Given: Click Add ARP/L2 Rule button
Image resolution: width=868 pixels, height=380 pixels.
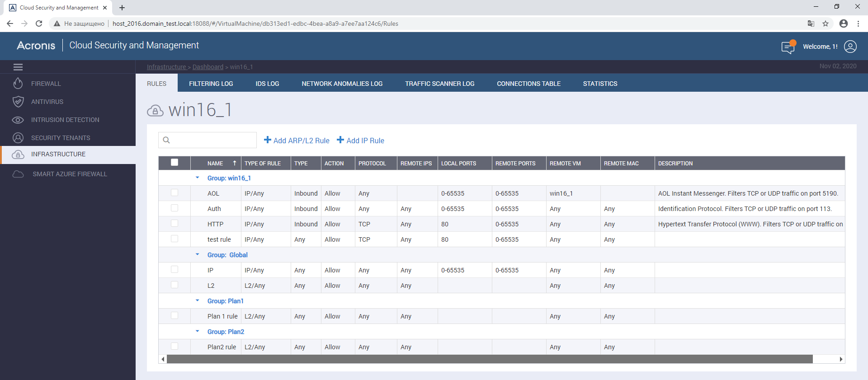Looking at the screenshot, I should [297, 141].
